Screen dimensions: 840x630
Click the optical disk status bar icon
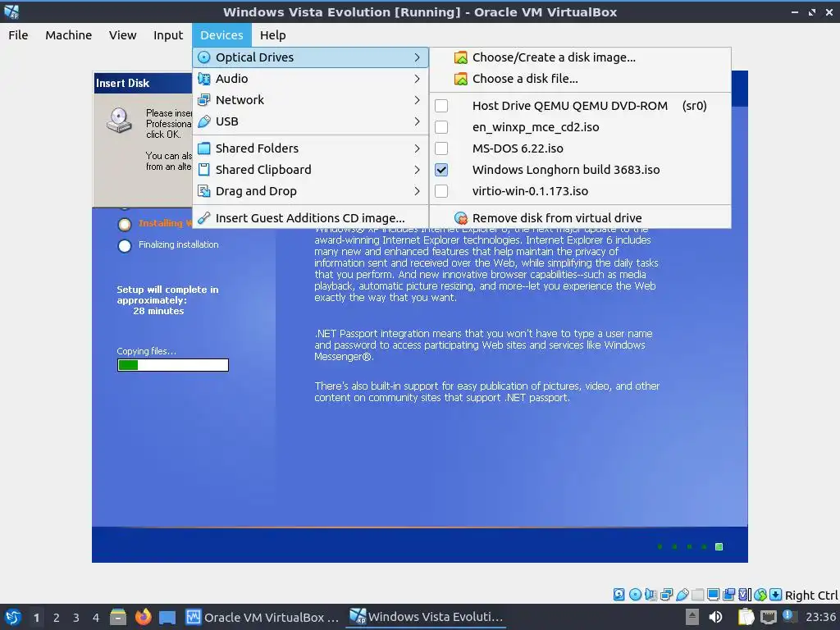[x=635, y=594]
